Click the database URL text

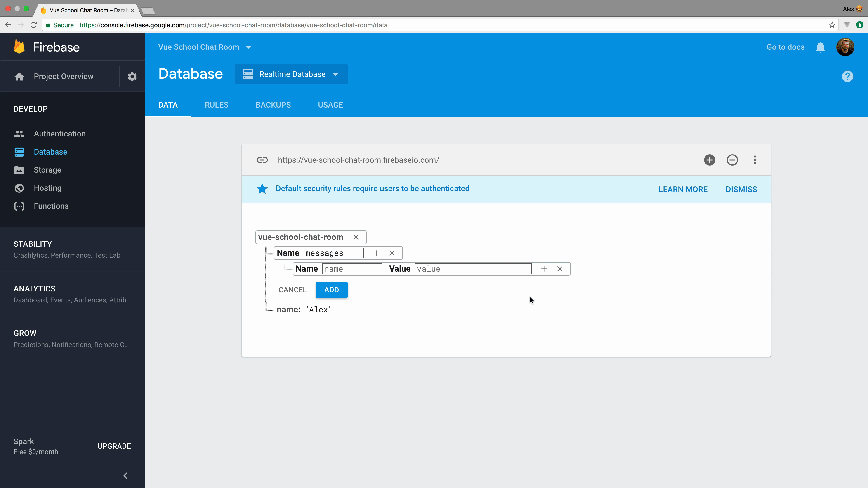tap(358, 160)
